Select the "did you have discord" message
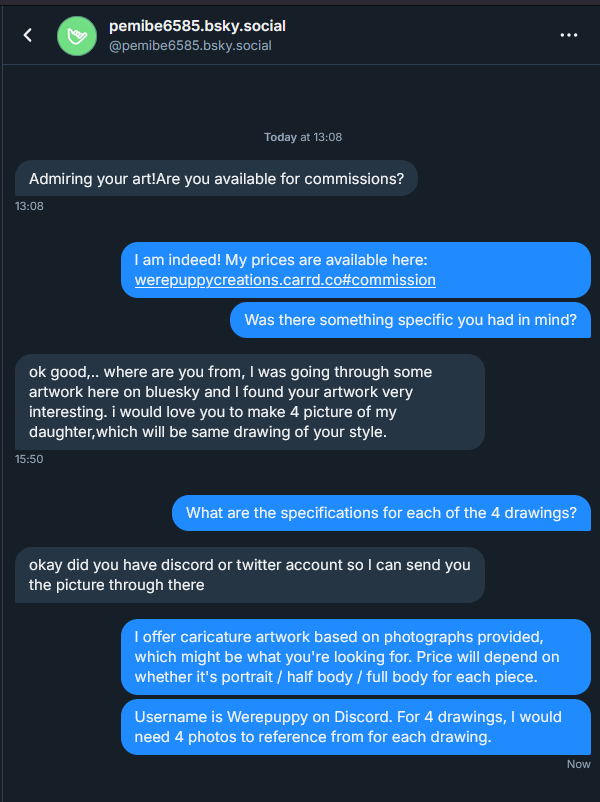600x802 pixels. pyautogui.click(x=250, y=575)
